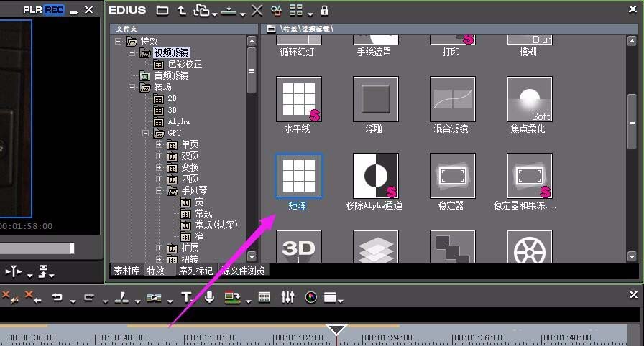Image resolution: width=644 pixels, height=346 pixels.
Task: Expand the 单页 folder under GPU
Action: pyautogui.click(x=159, y=145)
